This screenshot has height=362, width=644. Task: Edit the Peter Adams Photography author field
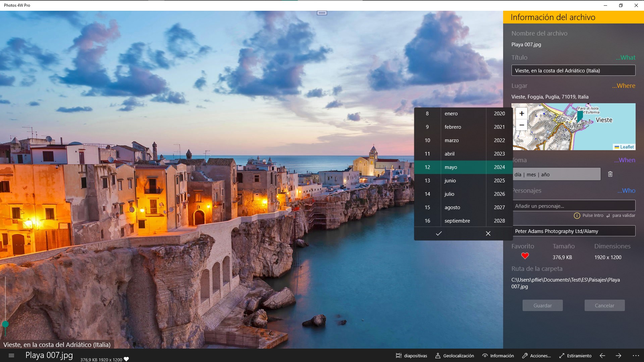pos(573,231)
